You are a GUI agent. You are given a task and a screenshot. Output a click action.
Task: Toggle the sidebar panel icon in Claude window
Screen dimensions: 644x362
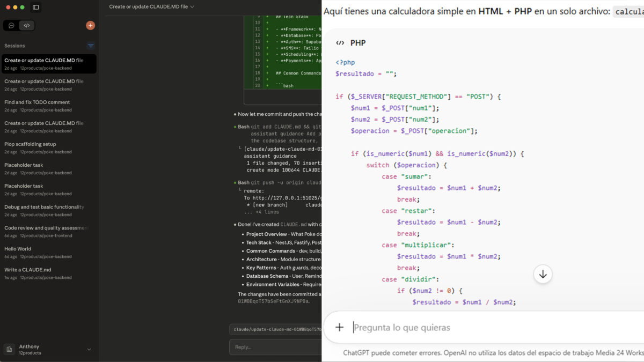coord(36,7)
